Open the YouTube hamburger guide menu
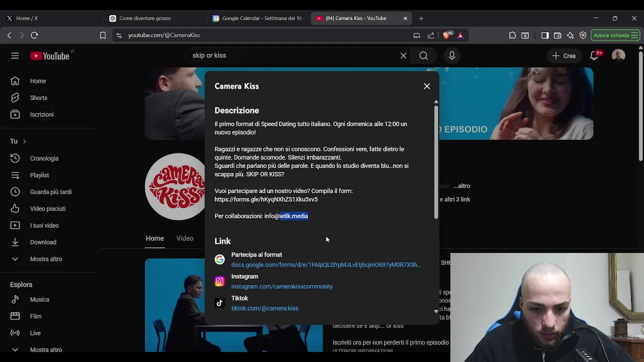Viewport: 644px width, 362px height. tap(15, 56)
